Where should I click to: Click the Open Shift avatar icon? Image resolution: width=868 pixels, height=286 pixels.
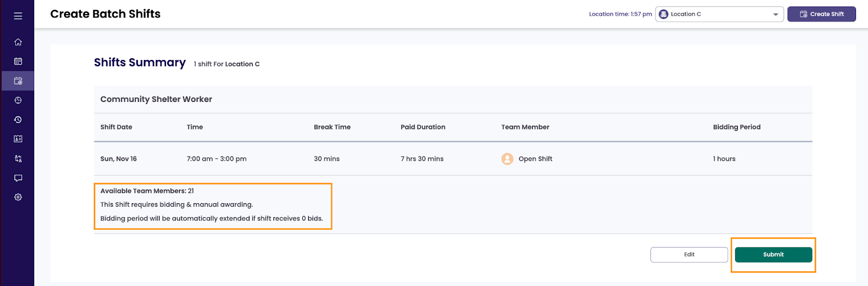[x=507, y=159]
